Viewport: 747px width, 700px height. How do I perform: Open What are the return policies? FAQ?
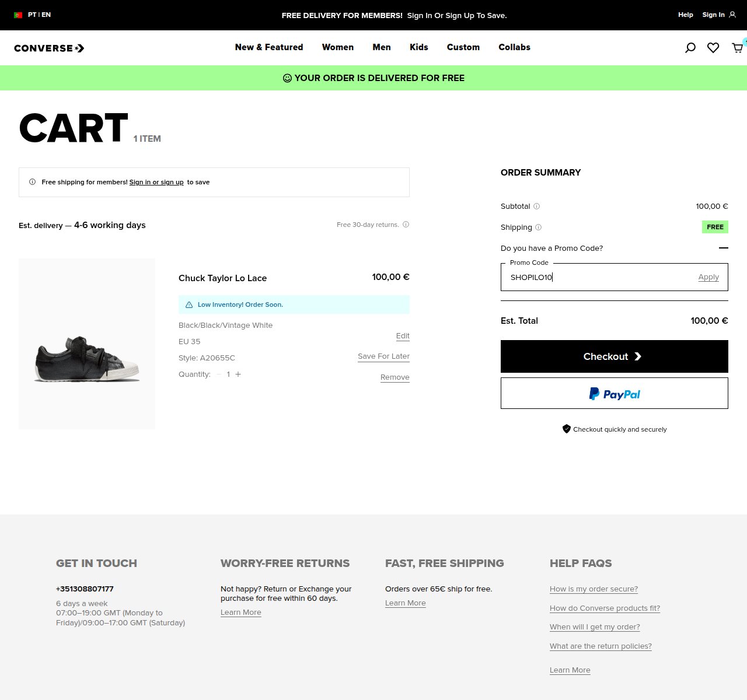601,646
